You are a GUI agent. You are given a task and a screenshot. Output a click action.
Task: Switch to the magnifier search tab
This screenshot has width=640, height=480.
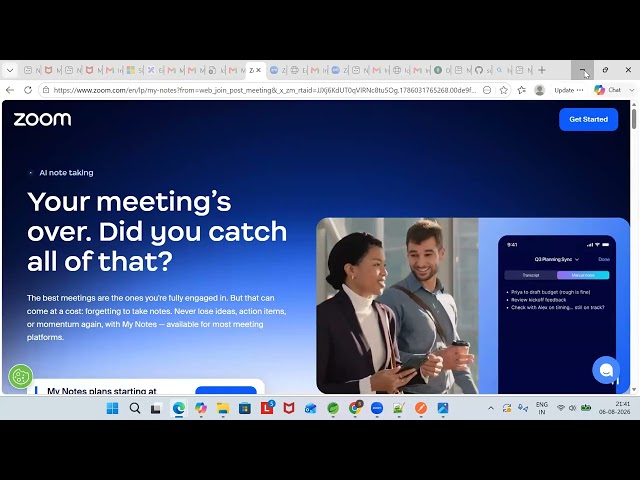tap(502, 70)
